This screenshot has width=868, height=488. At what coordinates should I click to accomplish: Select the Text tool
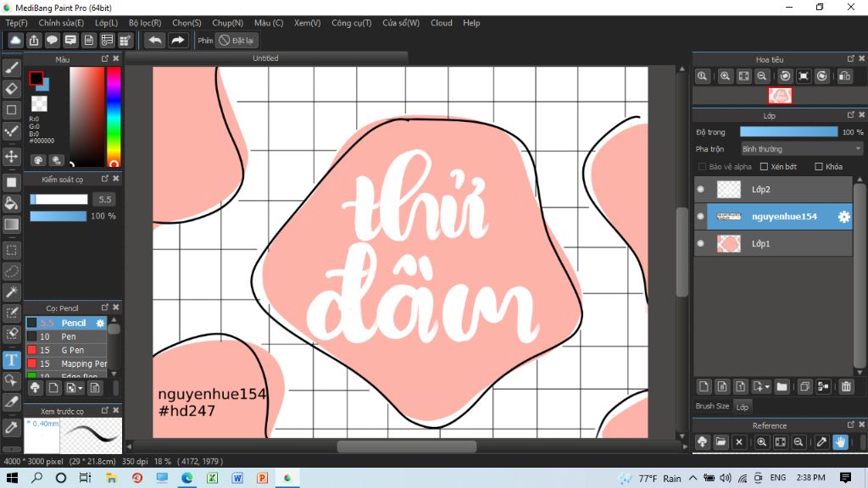coord(12,360)
